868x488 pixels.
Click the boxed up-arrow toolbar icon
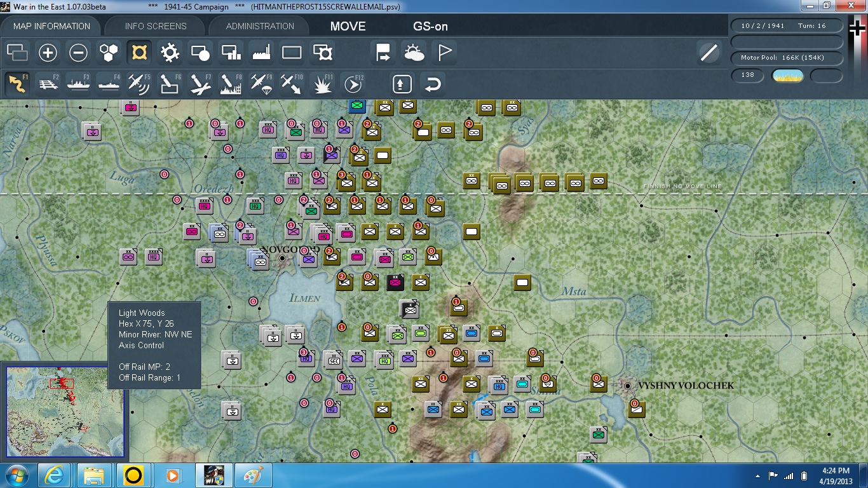coord(402,84)
